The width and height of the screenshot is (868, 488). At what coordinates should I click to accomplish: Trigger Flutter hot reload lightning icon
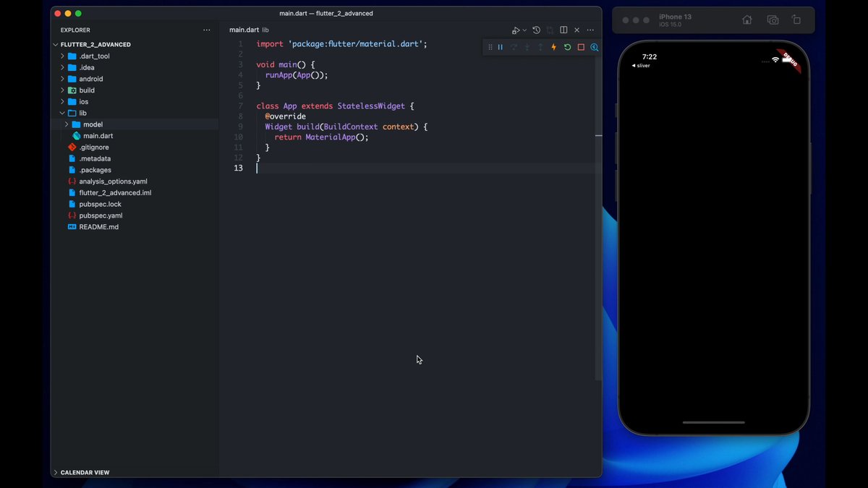tap(554, 47)
